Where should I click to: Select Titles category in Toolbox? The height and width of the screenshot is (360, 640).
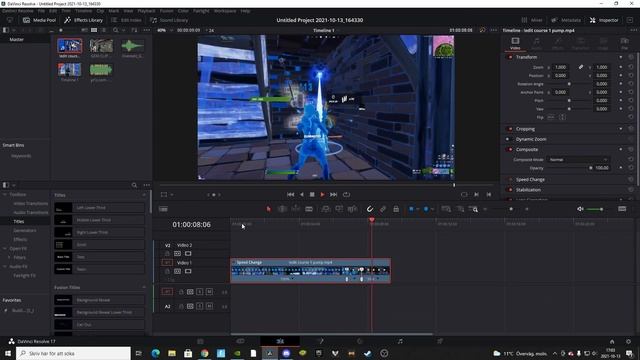19,221
